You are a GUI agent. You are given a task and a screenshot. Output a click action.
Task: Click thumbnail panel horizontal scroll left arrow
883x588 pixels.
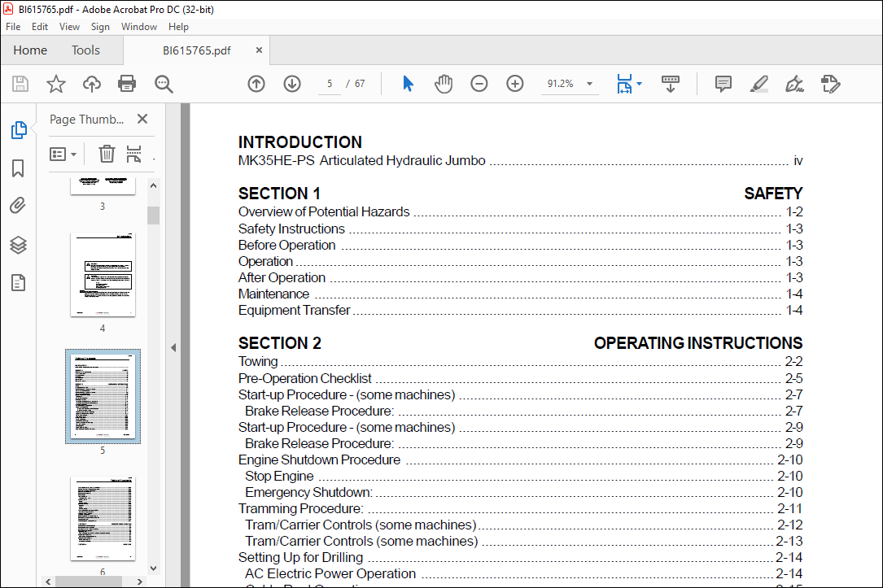click(48, 581)
